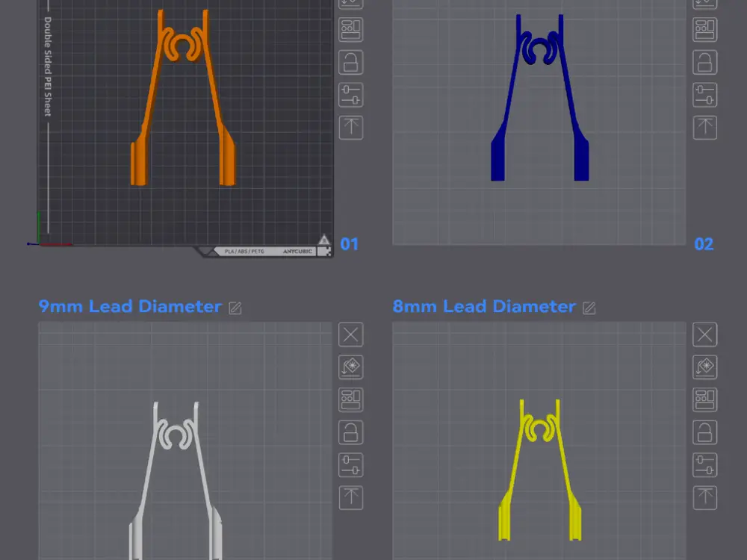The image size is (747, 560).
Task: Click the "02" plate number
Action: pos(704,244)
